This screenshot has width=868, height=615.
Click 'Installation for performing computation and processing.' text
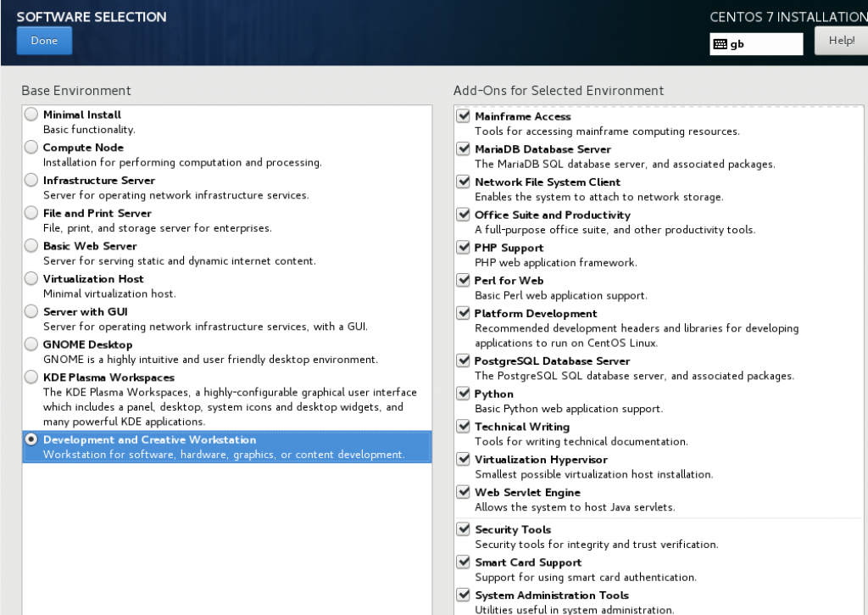(183, 162)
